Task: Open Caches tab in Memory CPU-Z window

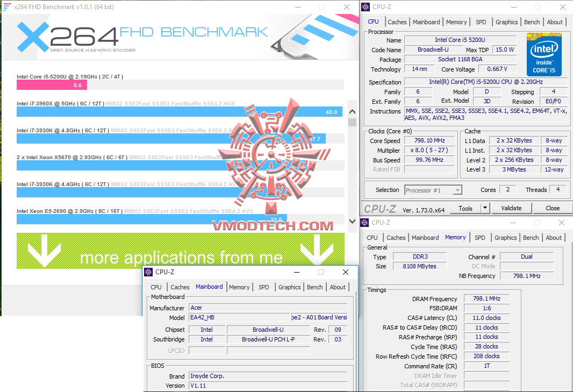Action: 396,238
